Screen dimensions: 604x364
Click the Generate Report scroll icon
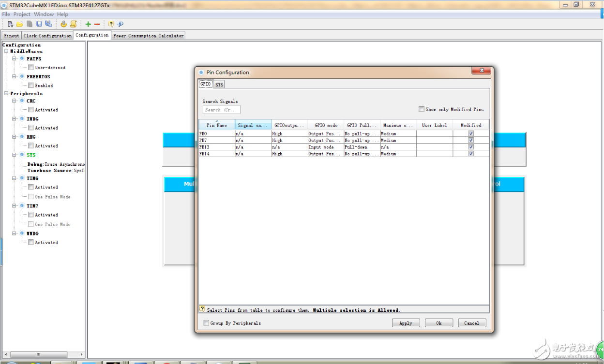pyautogui.click(x=73, y=24)
